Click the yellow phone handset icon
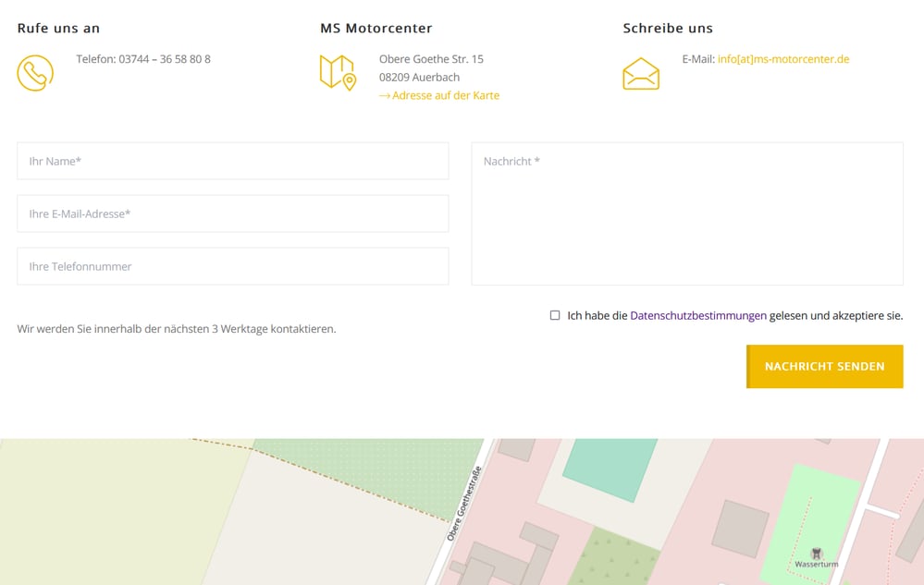 (x=35, y=73)
